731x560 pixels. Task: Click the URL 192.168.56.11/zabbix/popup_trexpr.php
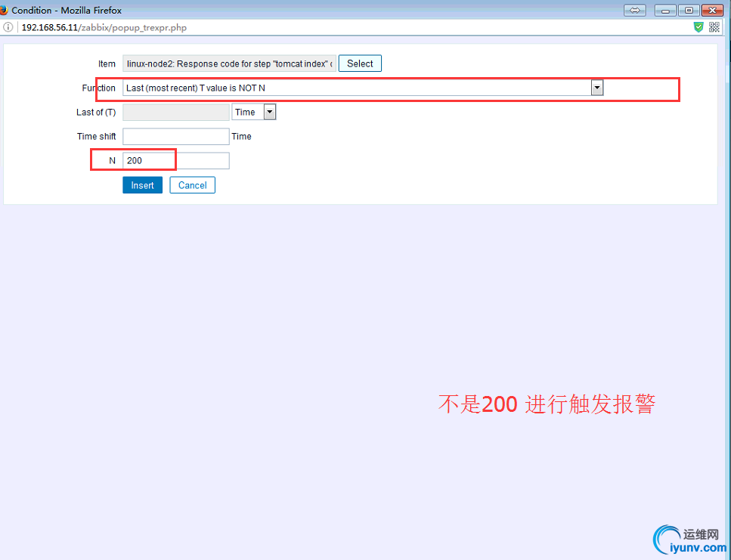click(104, 27)
